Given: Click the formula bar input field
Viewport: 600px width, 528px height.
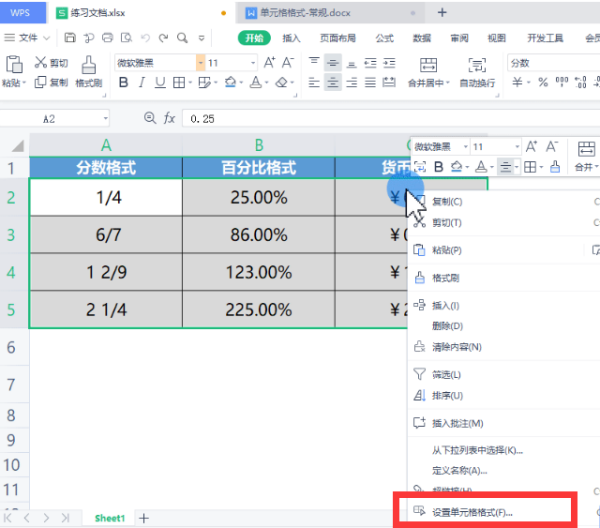Looking at the screenshot, I should (x=391, y=119).
